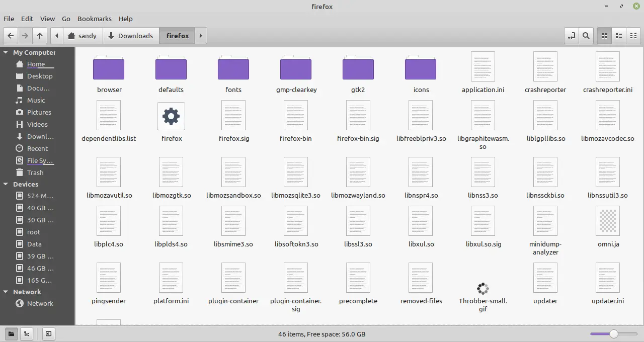This screenshot has width=644, height=342.
Task: Go back using the back arrow button
Action: click(x=11, y=36)
